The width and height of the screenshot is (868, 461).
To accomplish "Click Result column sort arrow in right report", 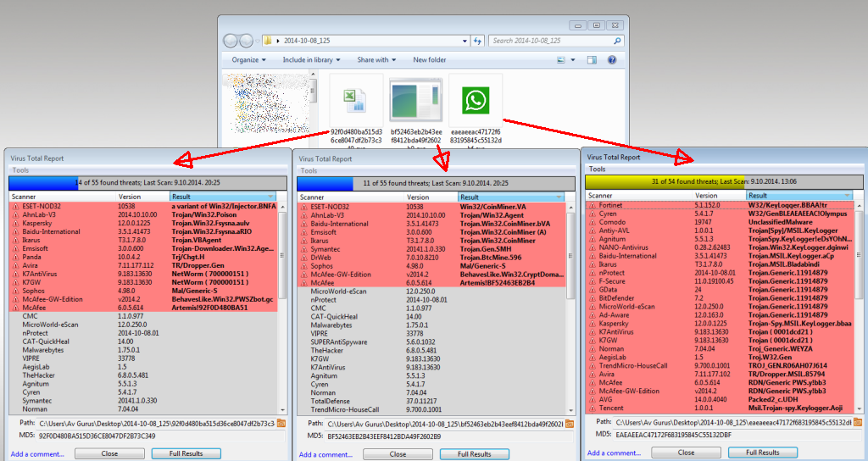I will tap(847, 196).
